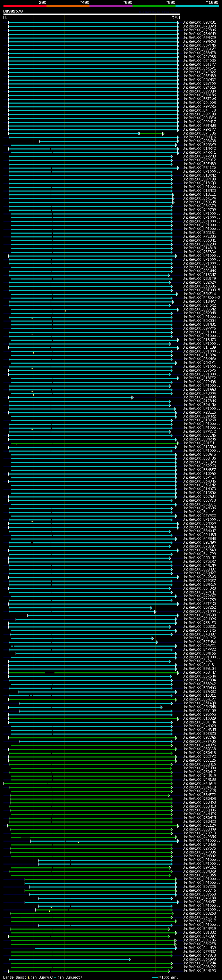Open hit UniRef100_C1MKF2
222x980 pixels.
click(x=199, y=149)
